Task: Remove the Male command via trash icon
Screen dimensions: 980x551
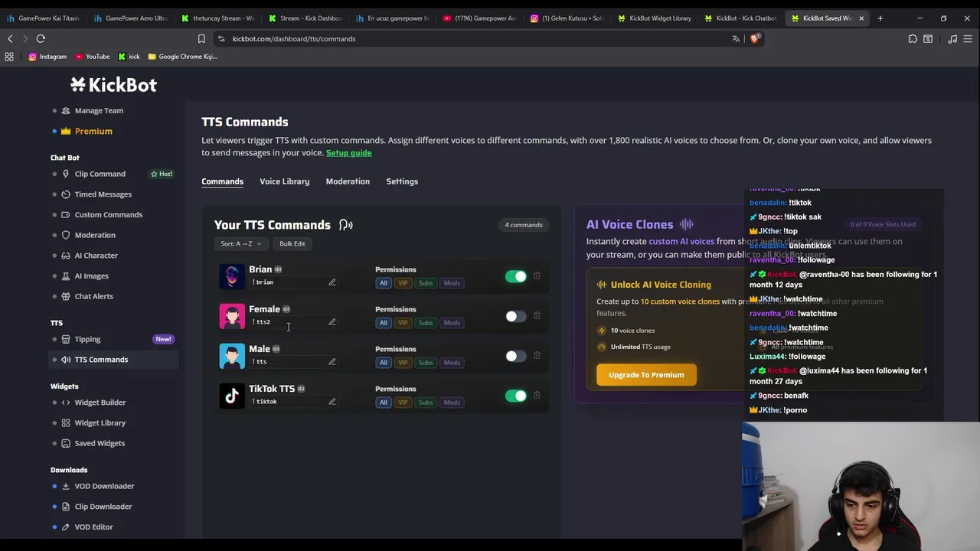Action: (537, 355)
